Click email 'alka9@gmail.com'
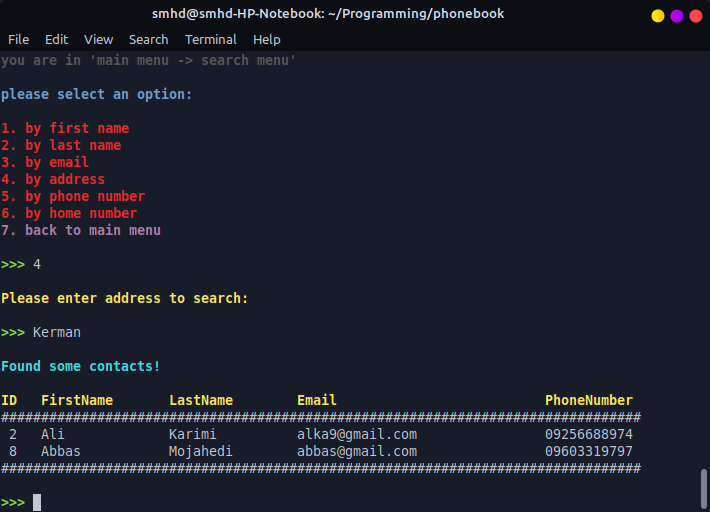The width and height of the screenshot is (710, 512). point(357,434)
